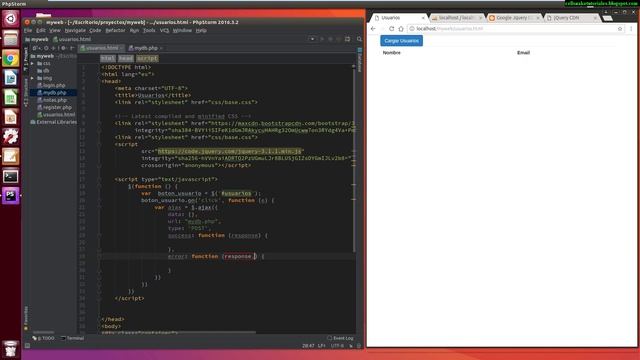Open Ubuntu Dash search launcher icon
The height and width of the screenshot is (360, 640).
[x=11, y=19]
